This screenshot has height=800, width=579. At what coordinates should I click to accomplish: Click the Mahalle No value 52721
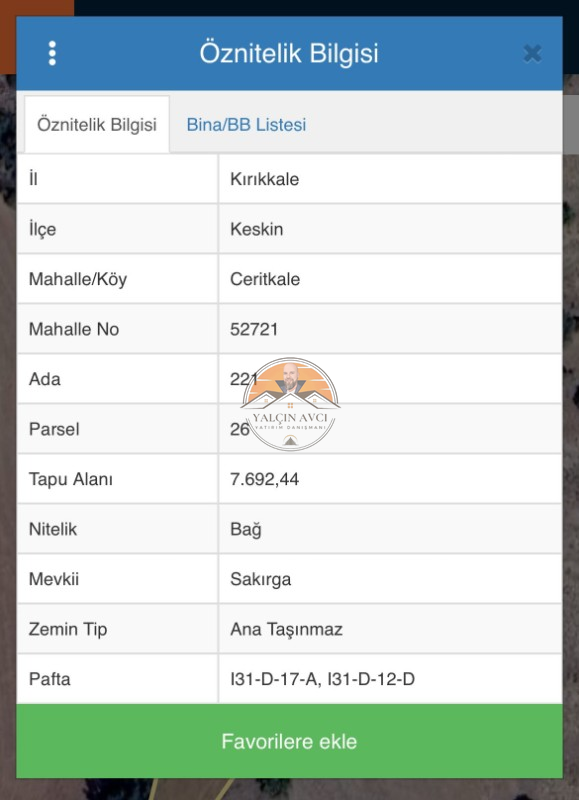[x=254, y=329]
